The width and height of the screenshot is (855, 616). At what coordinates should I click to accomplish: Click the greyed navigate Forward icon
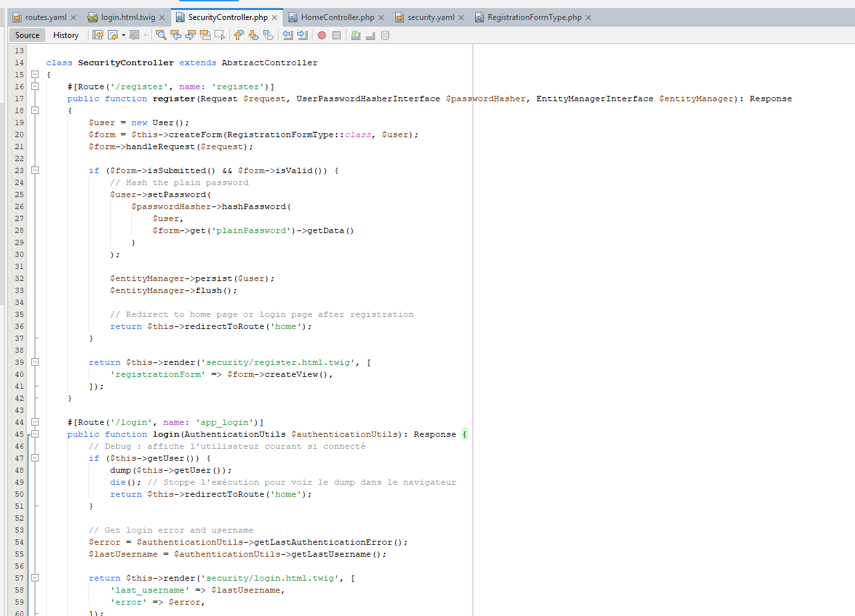coord(135,35)
